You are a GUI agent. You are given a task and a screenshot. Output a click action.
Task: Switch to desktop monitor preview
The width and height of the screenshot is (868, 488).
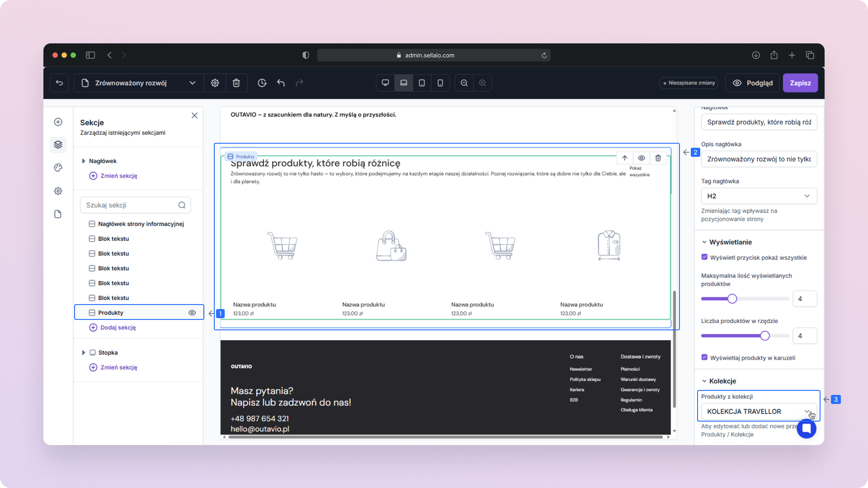coord(385,83)
